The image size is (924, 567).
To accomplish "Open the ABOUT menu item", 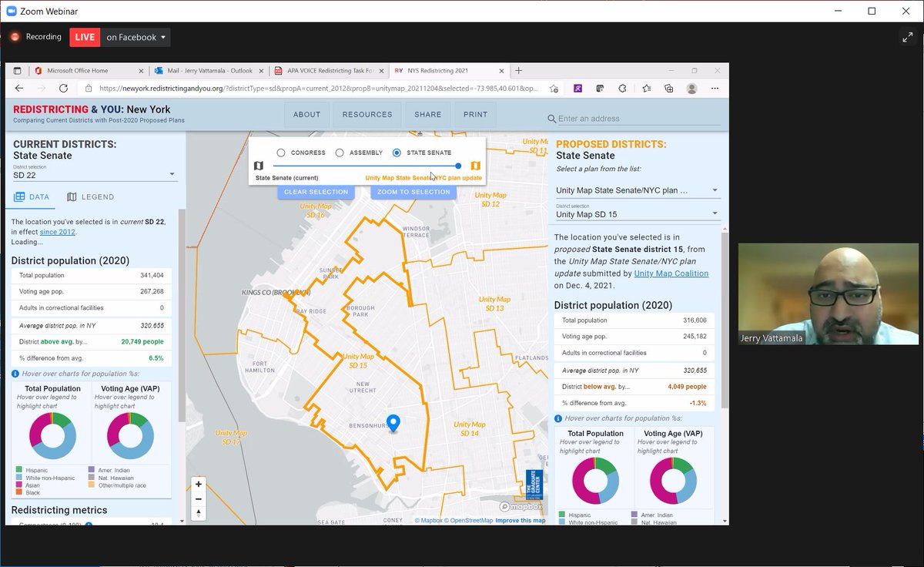I will 306,114.
